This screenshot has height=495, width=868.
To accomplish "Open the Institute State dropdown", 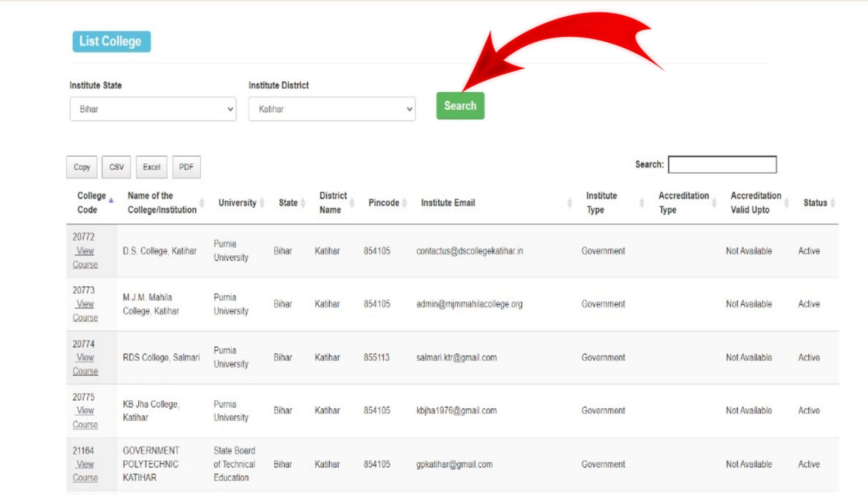I will coord(153,109).
